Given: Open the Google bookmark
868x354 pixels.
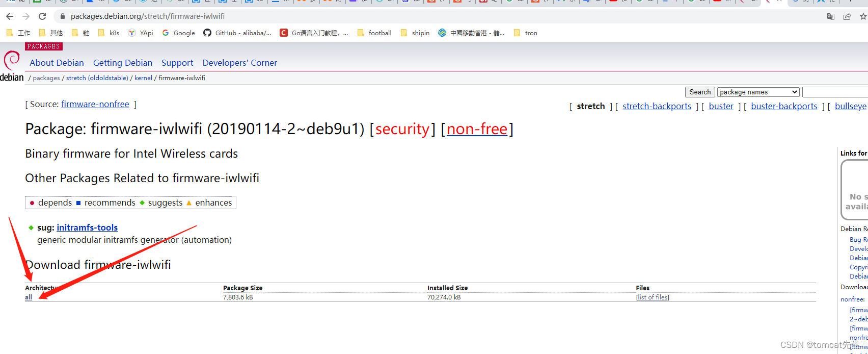Looking at the screenshot, I should (x=178, y=33).
